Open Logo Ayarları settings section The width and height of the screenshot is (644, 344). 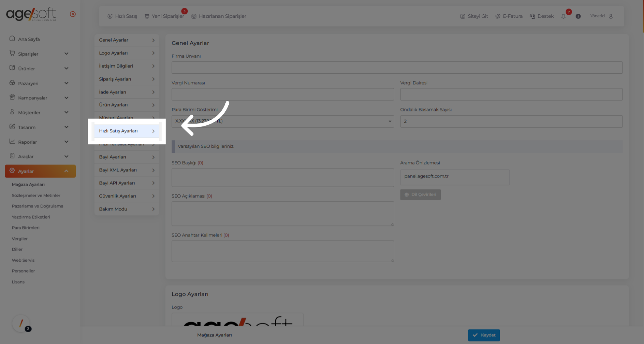click(127, 53)
